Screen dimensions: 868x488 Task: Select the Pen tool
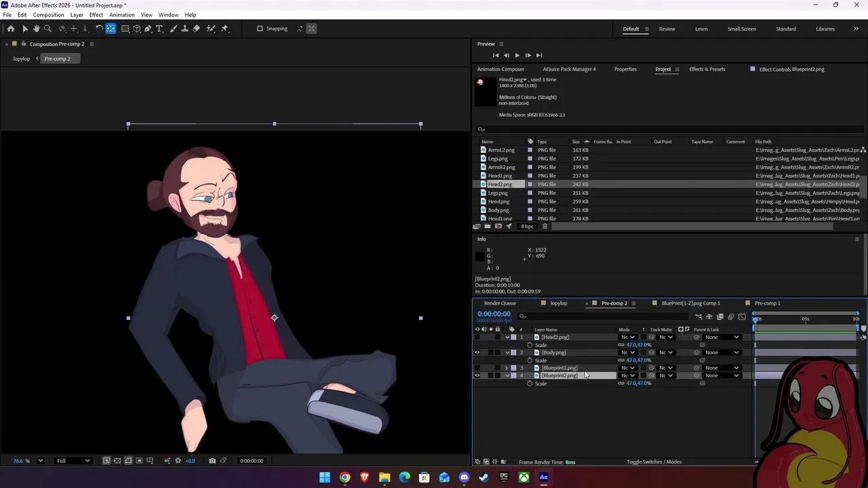[148, 28]
